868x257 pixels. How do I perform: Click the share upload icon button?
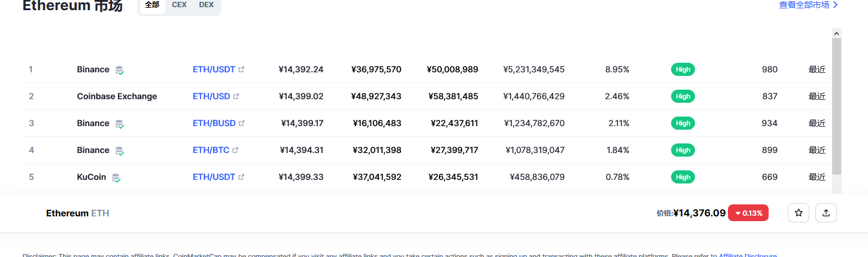826,213
